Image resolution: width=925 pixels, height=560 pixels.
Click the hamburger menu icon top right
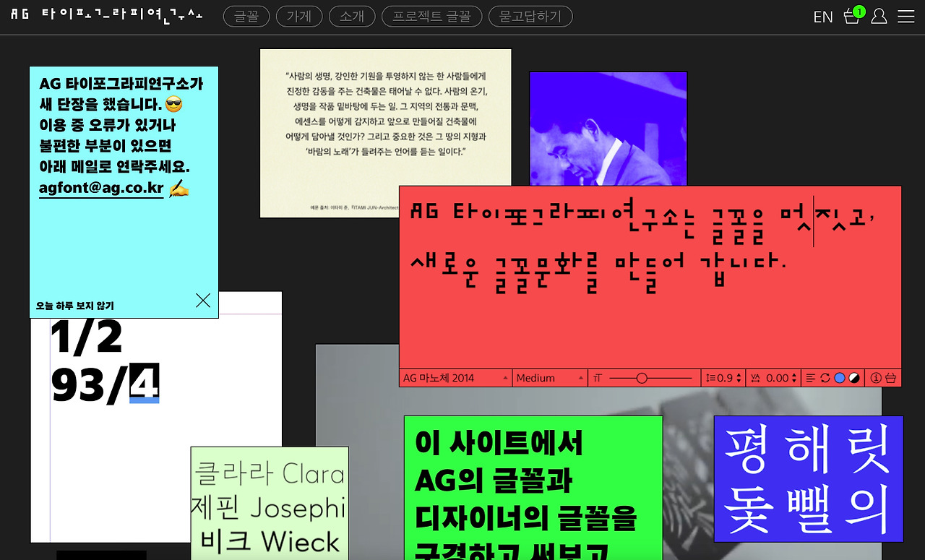pyautogui.click(x=905, y=17)
